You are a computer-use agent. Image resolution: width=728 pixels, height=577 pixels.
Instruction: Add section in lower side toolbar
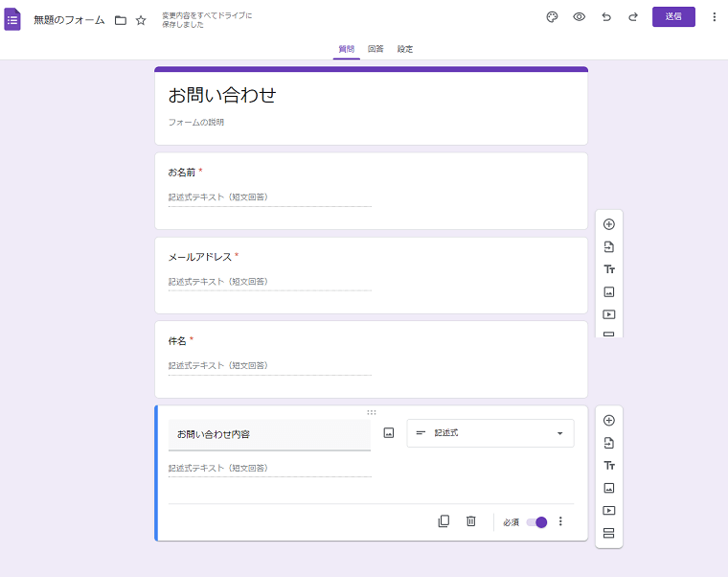(609, 533)
